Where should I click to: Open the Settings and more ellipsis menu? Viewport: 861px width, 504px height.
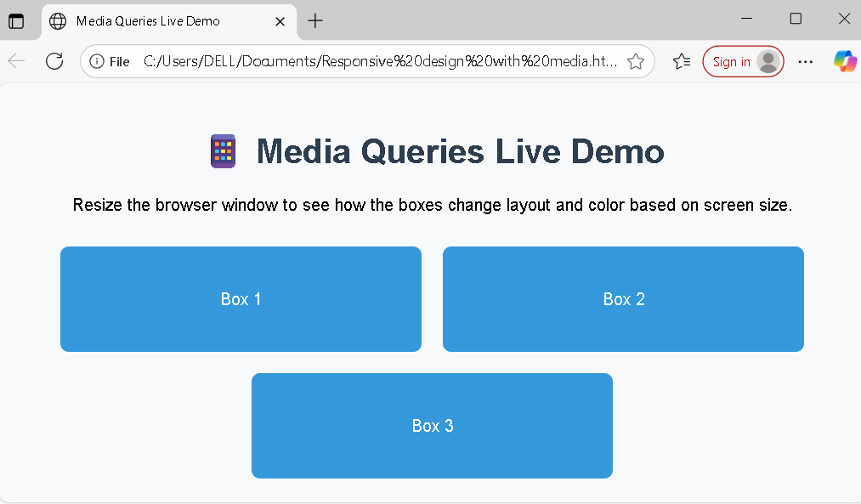(805, 60)
